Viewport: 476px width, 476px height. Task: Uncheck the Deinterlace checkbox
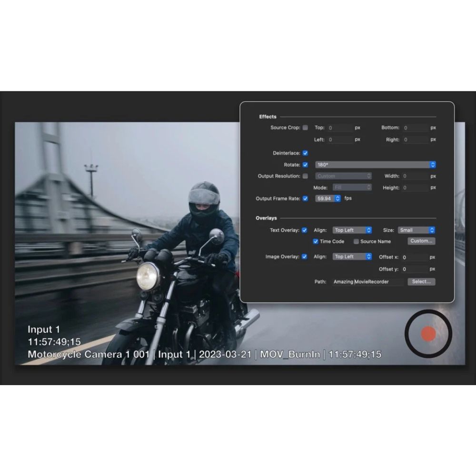point(305,153)
